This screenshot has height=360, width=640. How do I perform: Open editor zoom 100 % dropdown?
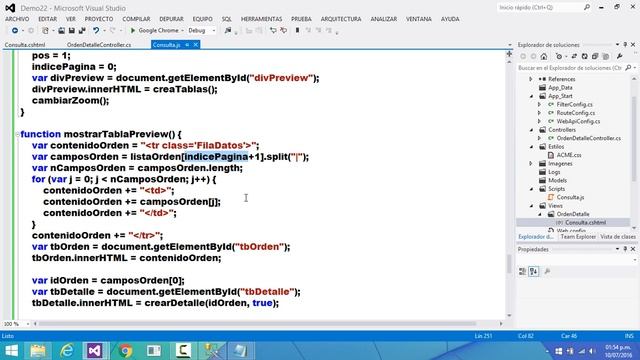pyautogui.click(x=28, y=324)
